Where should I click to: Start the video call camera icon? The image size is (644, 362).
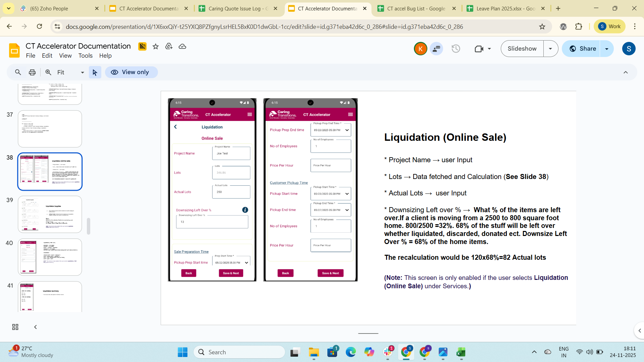click(x=479, y=49)
